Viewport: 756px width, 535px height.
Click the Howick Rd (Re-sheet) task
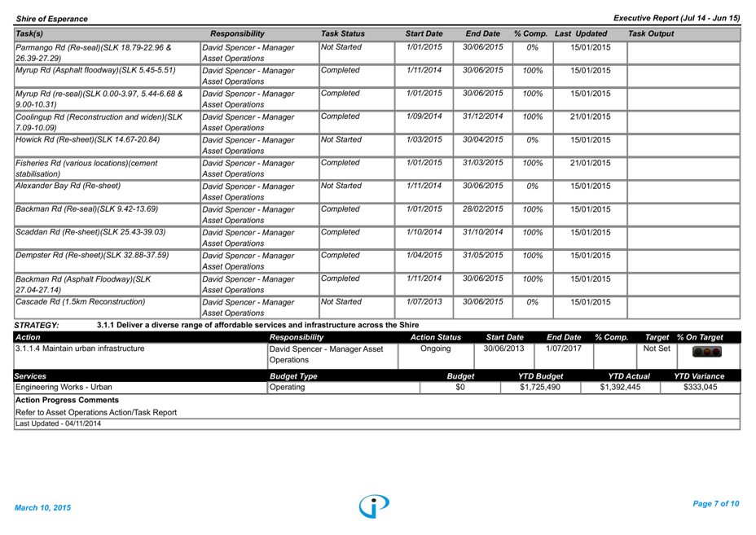click(88, 140)
